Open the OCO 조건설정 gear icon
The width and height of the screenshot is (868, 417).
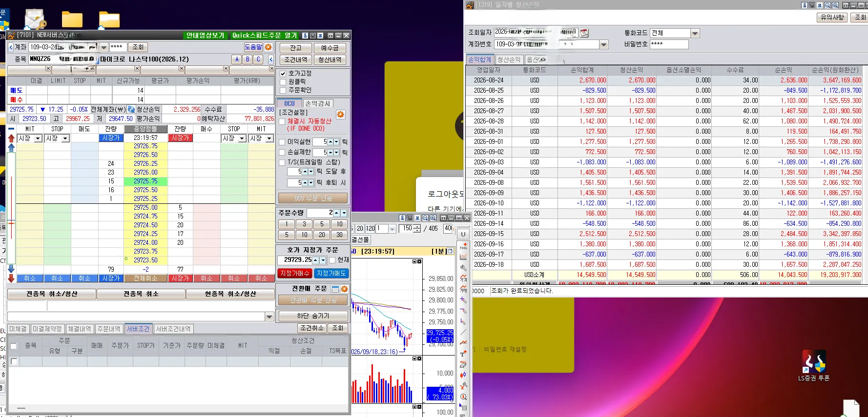341,114
